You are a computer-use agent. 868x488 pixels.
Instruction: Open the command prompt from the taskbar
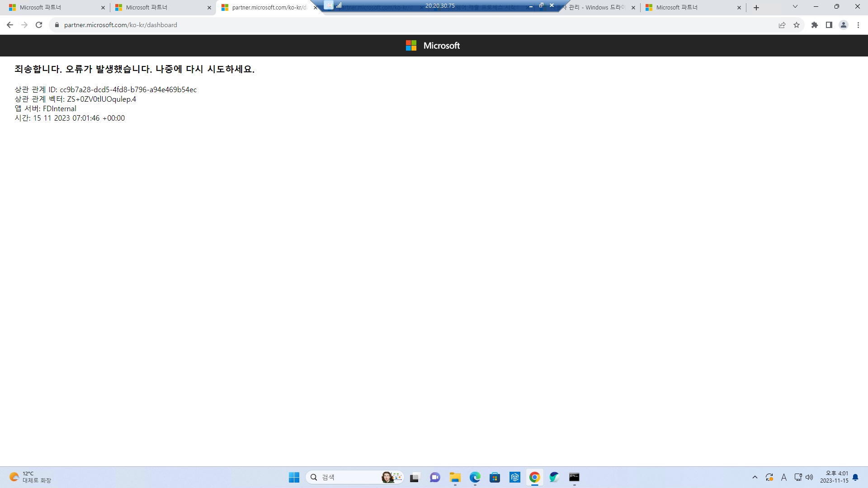click(574, 477)
